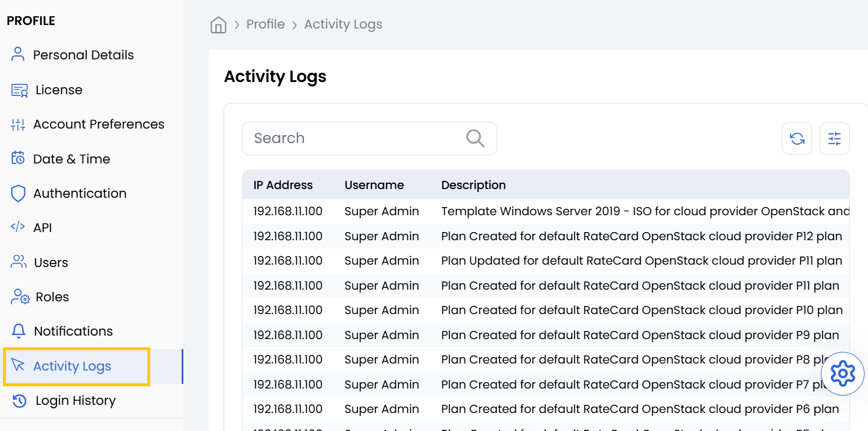
Task: Click the API code icon
Action: click(18, 227)
